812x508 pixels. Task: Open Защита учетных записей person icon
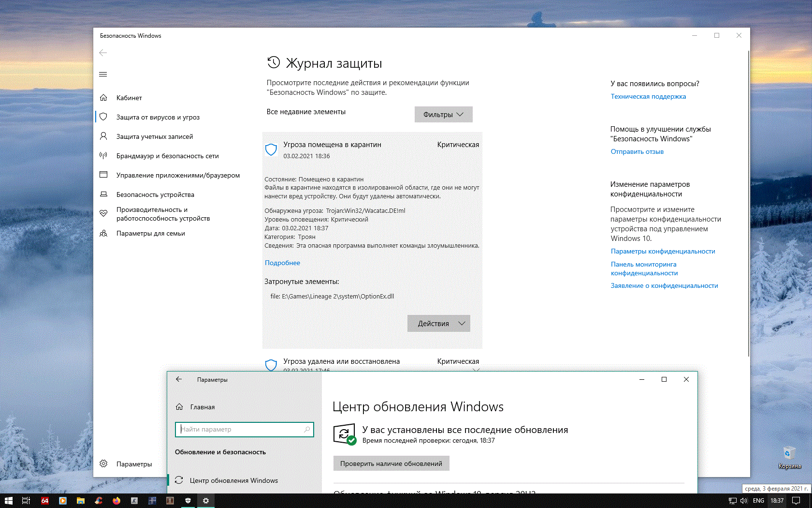point(103,136)
